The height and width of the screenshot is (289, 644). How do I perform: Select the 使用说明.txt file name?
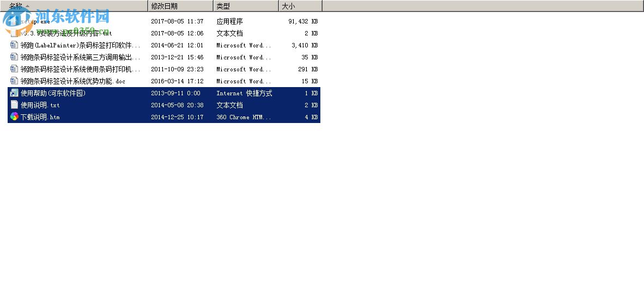[40, 105]
